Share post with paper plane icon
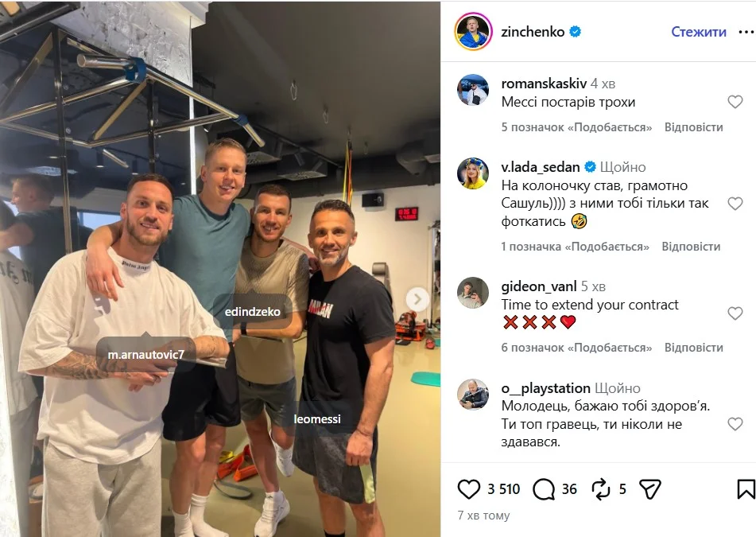This screenshot has width=756, height=537. pos(649,489)
